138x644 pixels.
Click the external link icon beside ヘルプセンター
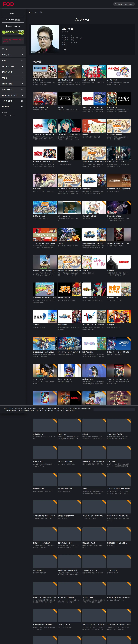(x=22, y=101)
